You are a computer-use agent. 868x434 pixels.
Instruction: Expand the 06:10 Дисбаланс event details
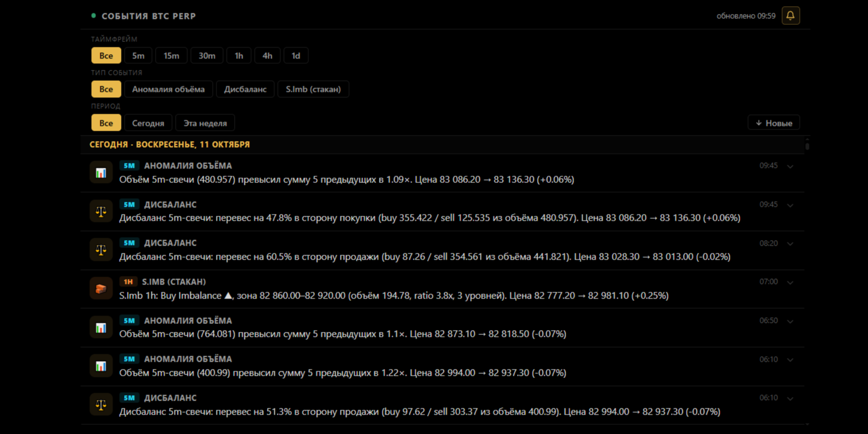(x=790, y=398)
